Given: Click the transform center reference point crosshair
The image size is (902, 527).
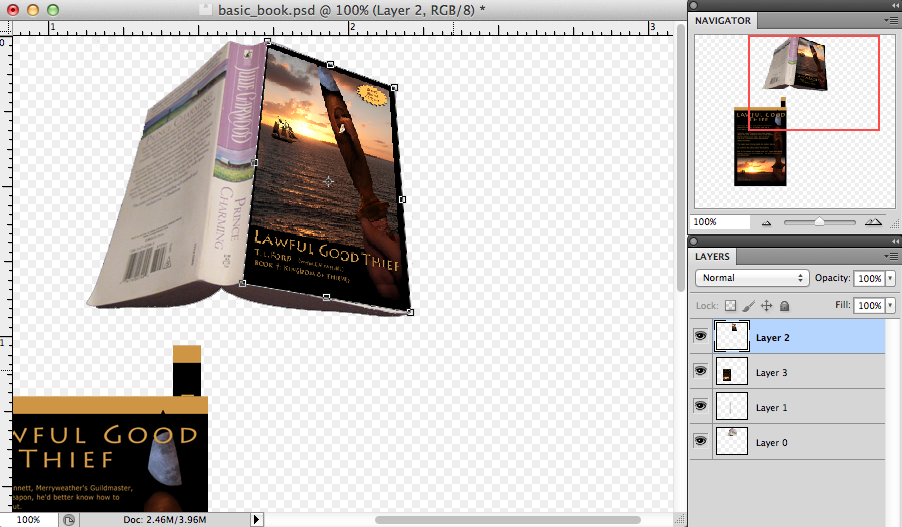Looking at the screenshot, I should click(328, 182).
